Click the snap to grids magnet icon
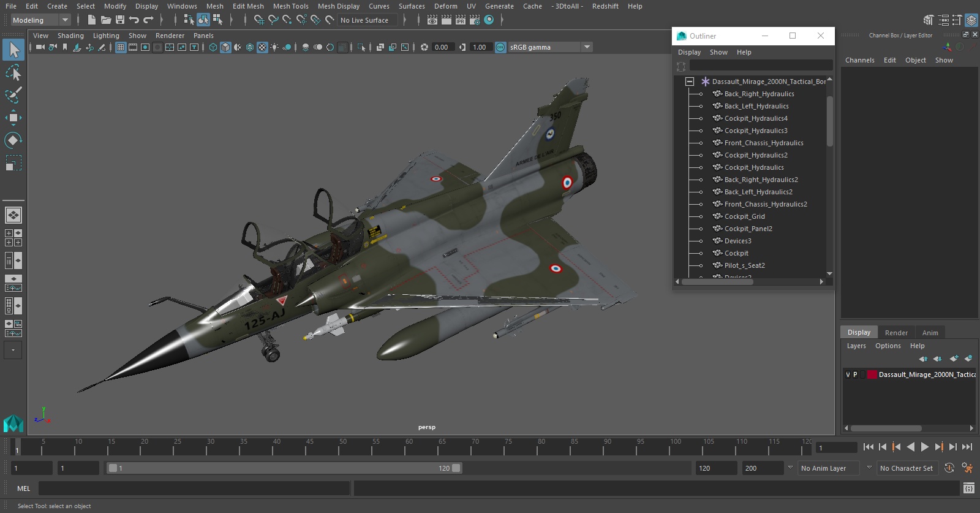Viewport: 980px width, 513px height. pyautogui.click(x=259, y=20)
